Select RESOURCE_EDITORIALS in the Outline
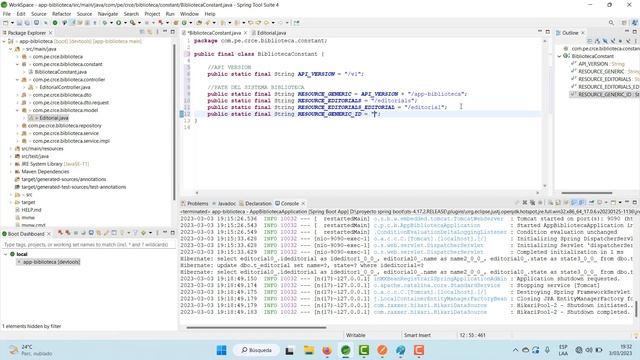 [x=604, y=79]
